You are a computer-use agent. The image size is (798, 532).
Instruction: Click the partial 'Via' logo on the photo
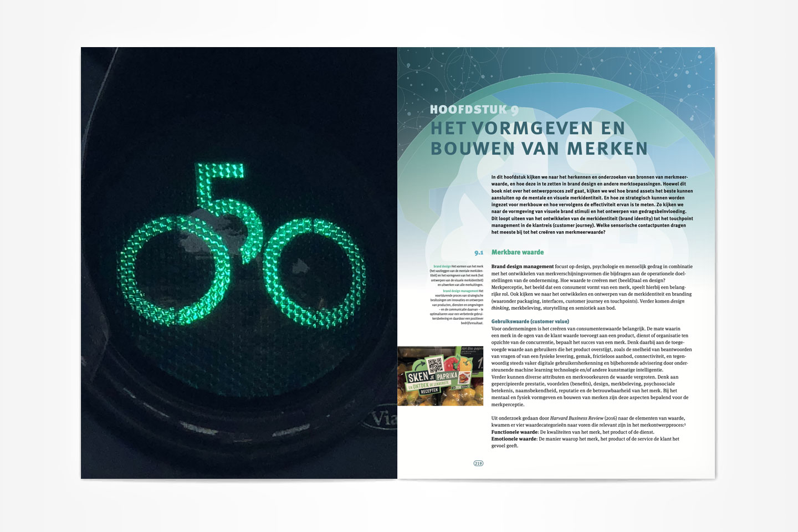tap(383, 420)
